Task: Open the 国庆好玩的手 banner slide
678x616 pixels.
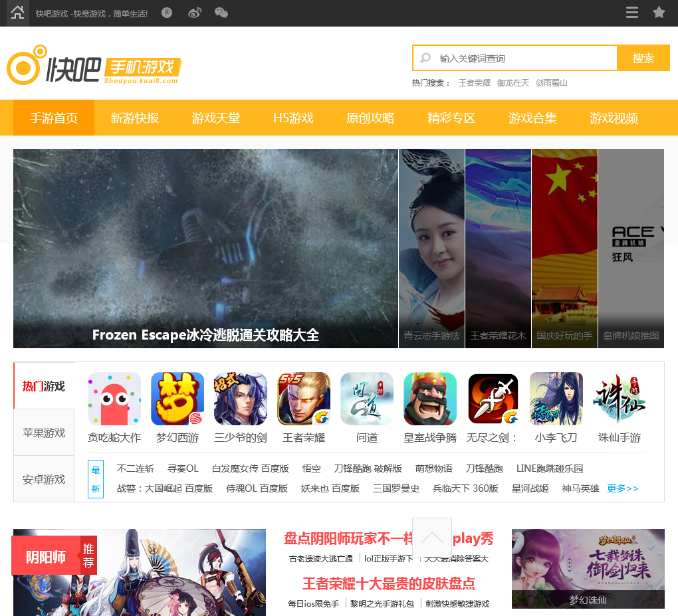Action: pos(564,248)
